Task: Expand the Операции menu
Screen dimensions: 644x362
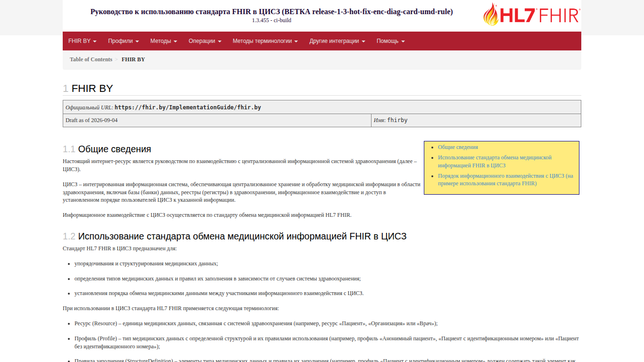Action: coord(205,41)
